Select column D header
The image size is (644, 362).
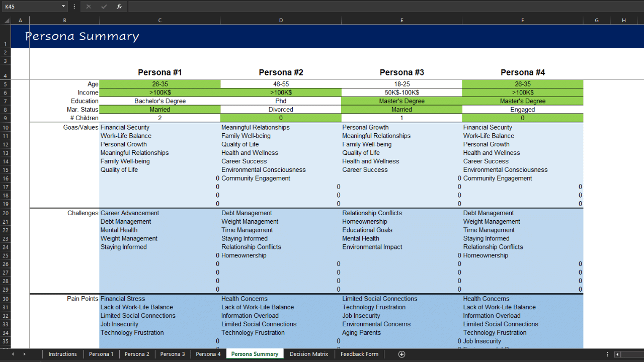281,21
